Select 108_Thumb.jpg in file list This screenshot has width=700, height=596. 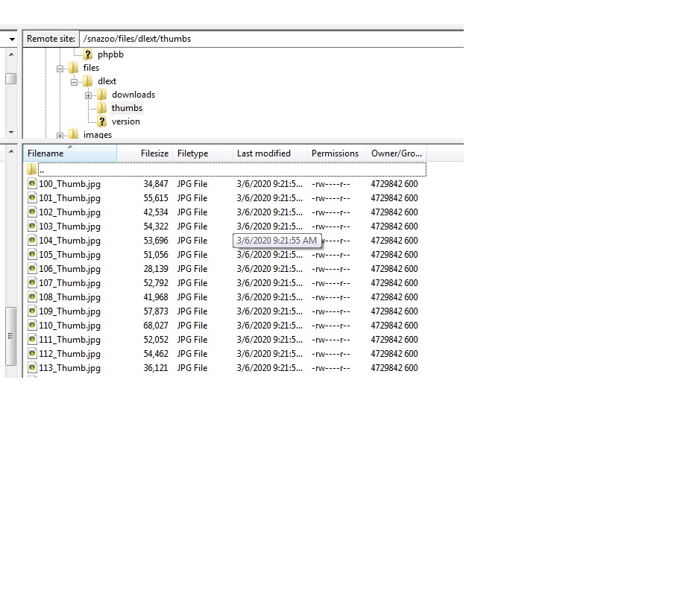[69, 297]
